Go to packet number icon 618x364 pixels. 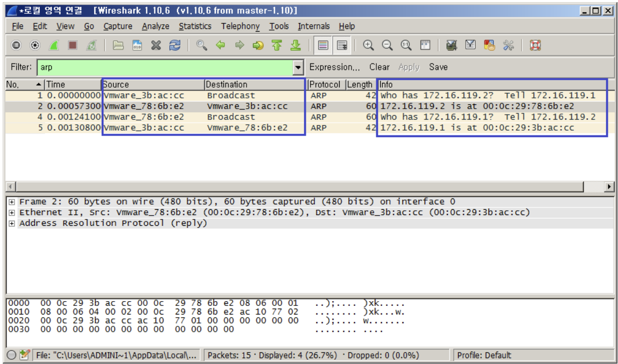(258, 45)
